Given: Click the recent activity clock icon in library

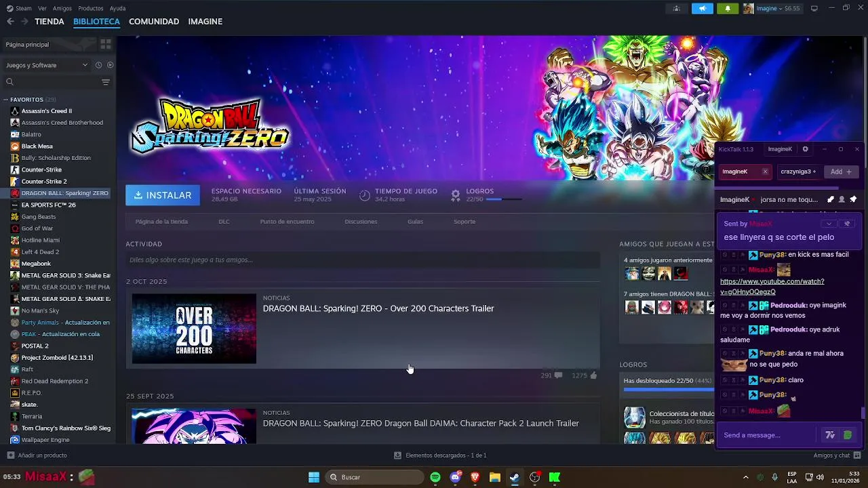Looking at the screenshot, I should 98,65.
